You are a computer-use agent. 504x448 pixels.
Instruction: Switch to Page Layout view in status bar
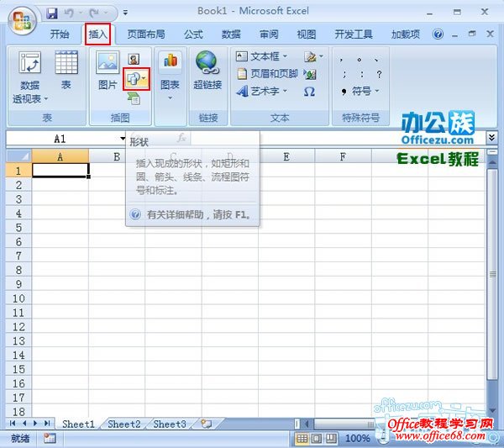[318, 439]
